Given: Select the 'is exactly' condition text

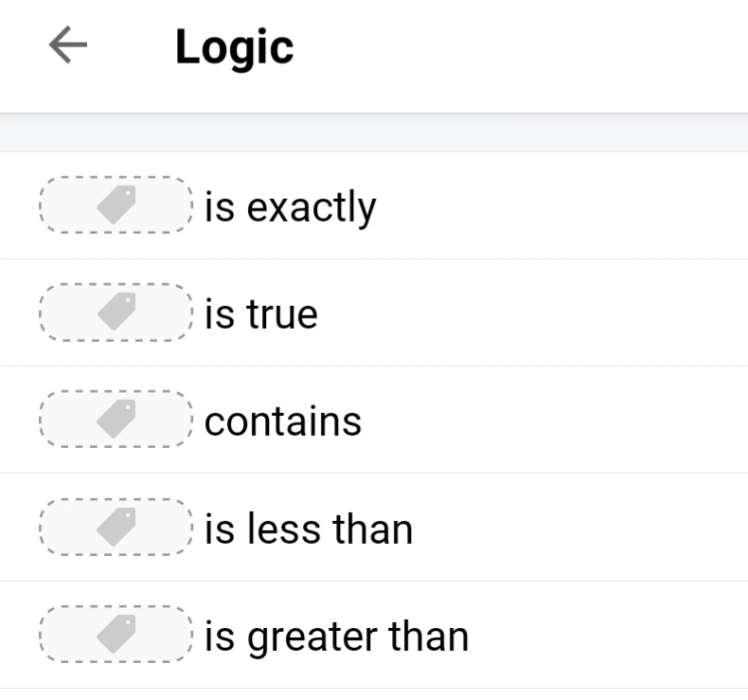Looking at the screenshot, I should pos(290,206).
